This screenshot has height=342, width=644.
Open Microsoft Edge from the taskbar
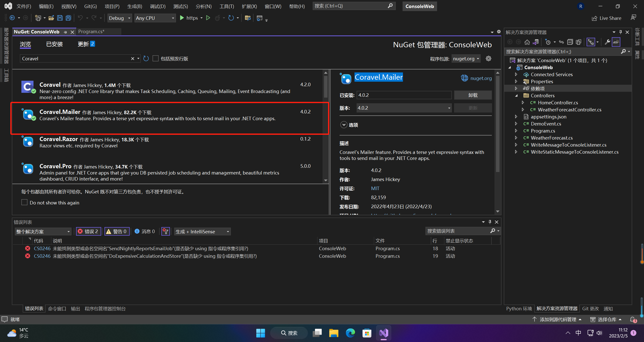click(x=350, y=333)
